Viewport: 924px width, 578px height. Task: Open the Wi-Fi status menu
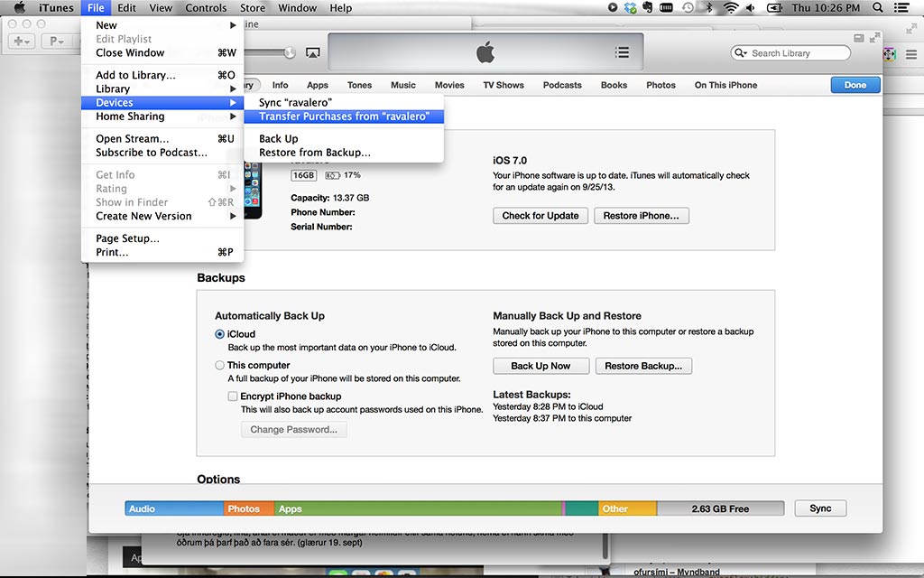(729, 7)
